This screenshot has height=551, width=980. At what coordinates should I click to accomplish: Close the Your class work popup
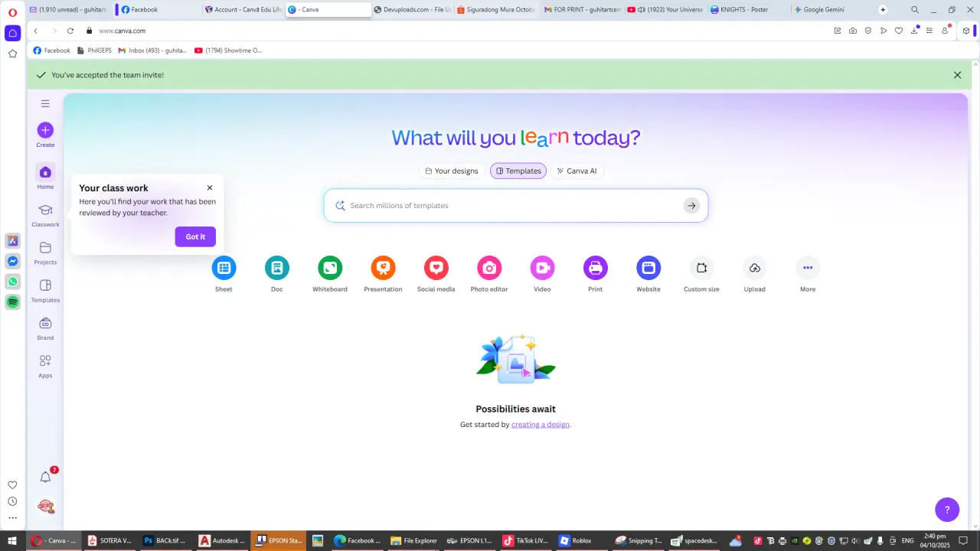point(210,187)
